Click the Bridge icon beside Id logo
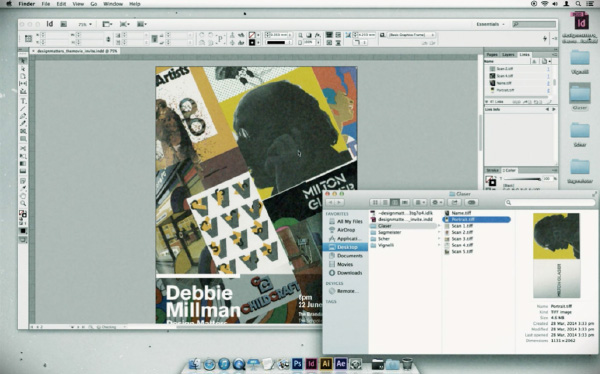 64,24
